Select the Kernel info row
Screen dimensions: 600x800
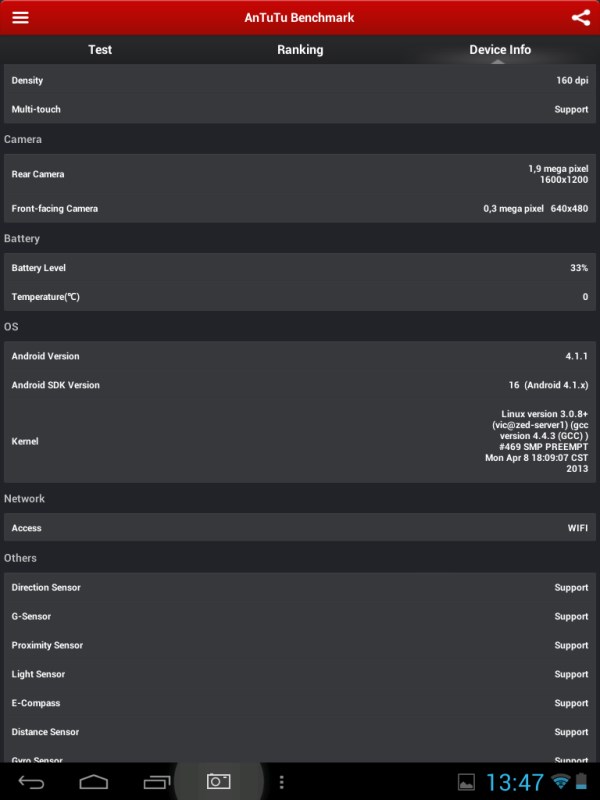[300, 441]
